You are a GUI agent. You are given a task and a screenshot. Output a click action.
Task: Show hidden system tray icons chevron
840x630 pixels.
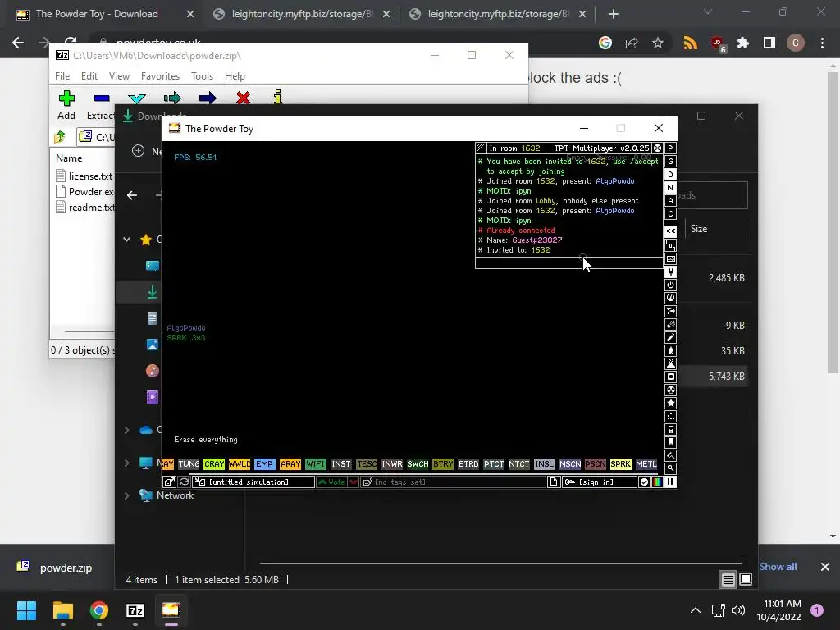[x=696, y=610]
